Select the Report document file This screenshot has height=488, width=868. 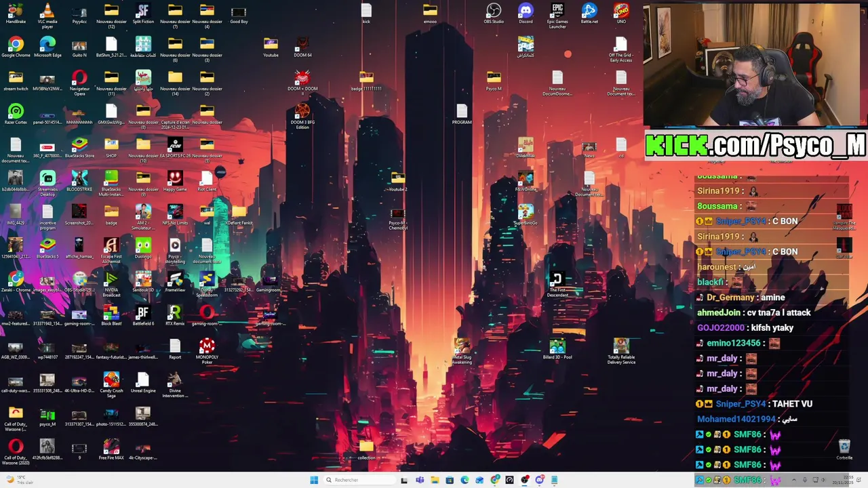(175, 349)
